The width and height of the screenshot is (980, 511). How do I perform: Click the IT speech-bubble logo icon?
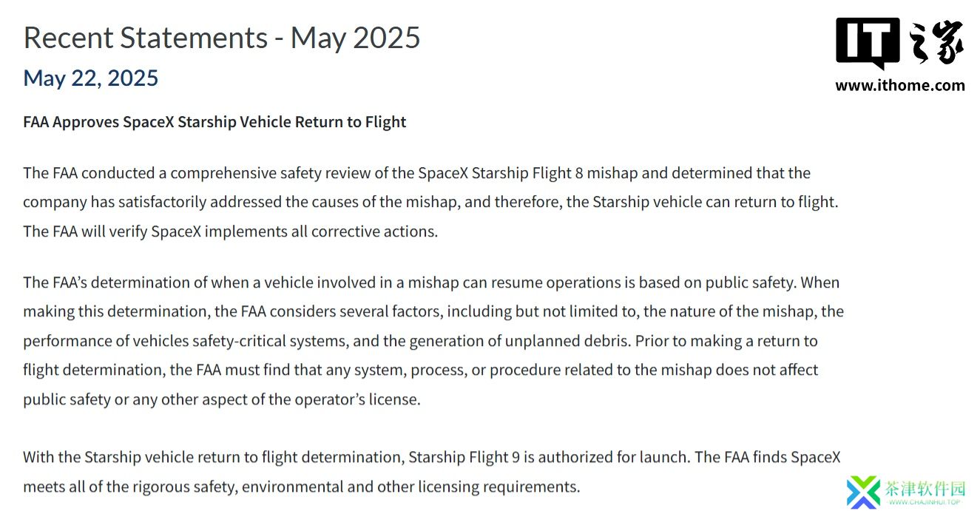[868, 43]
